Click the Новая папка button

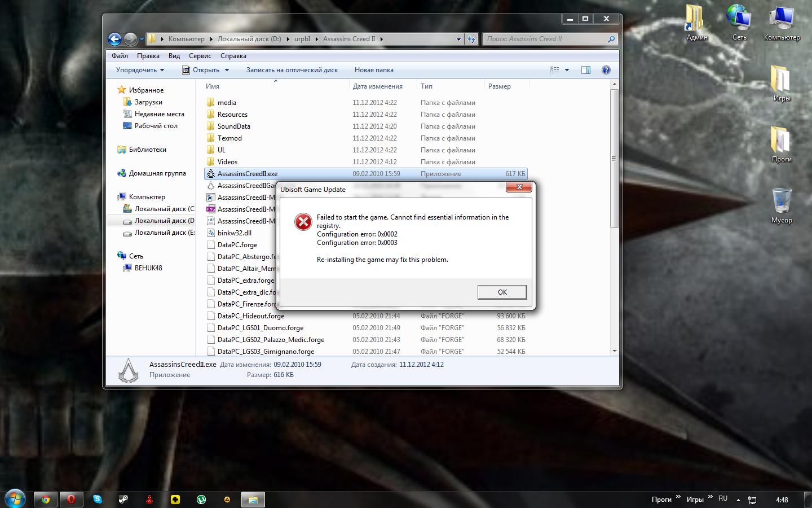coord(374,70)
